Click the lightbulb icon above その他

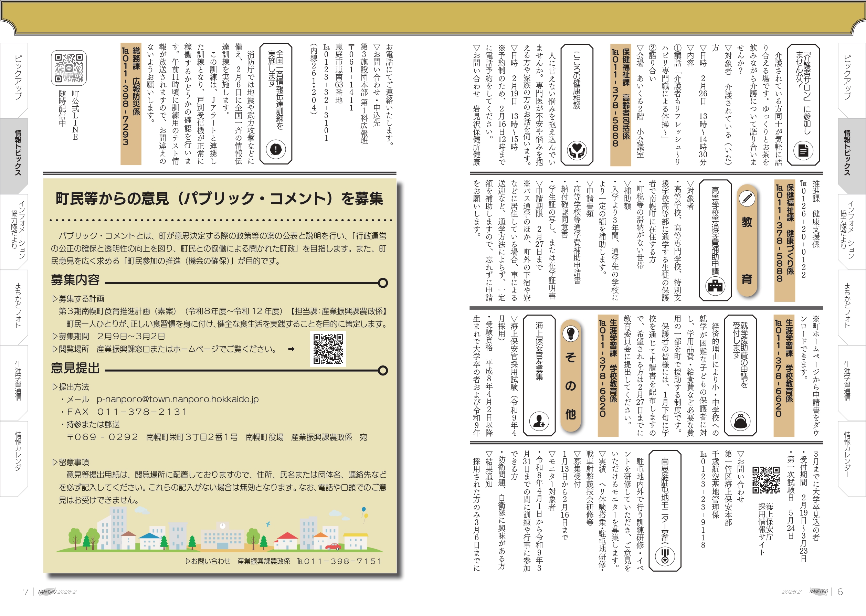tap(570, 333)
